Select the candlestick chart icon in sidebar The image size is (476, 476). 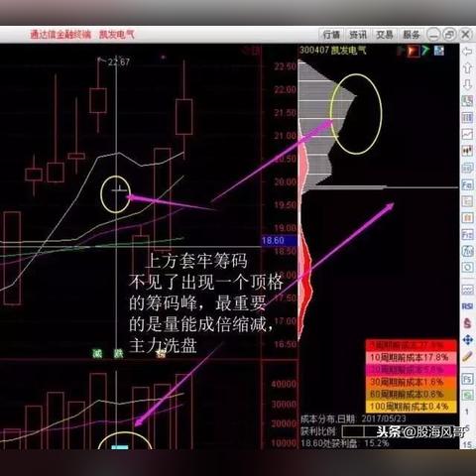click(x=467, y=151)
